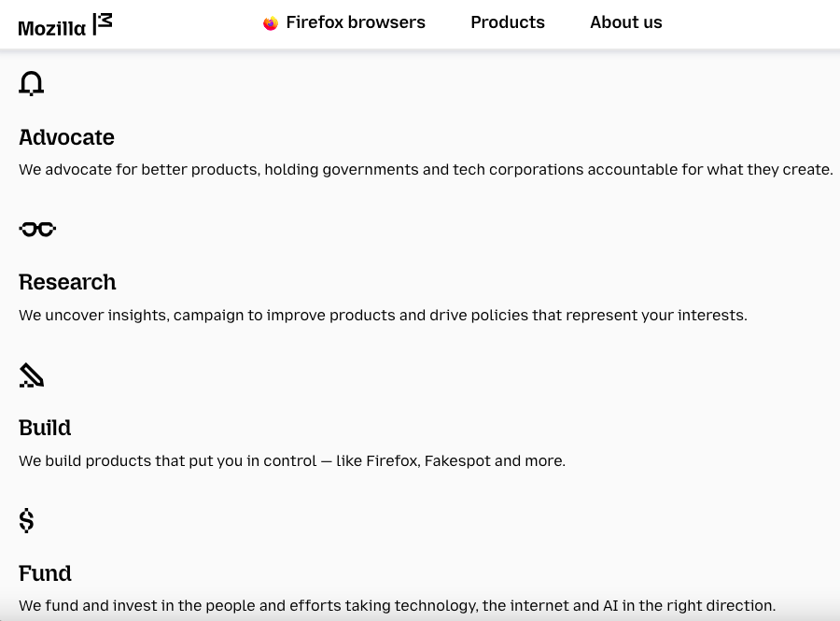Click the pencil icon above Build
The width and height of the screenshot is (840, 621).
click(31, 375)
